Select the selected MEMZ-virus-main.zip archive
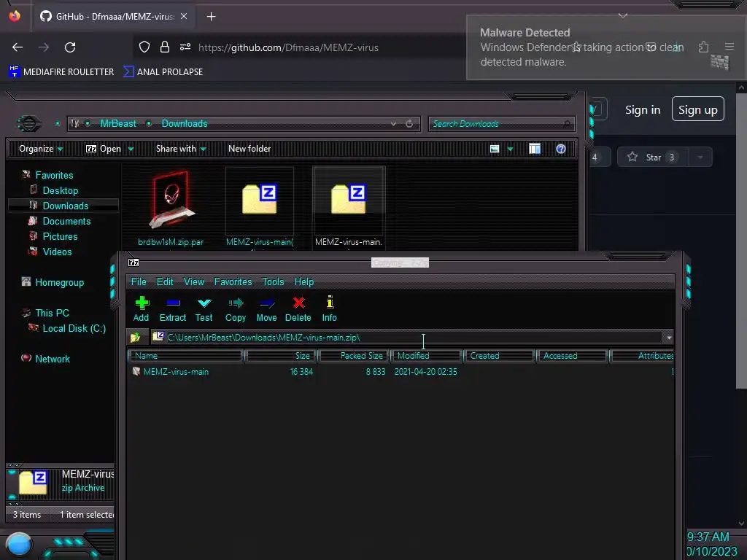 pyautogui.click(x=349, y=200)
